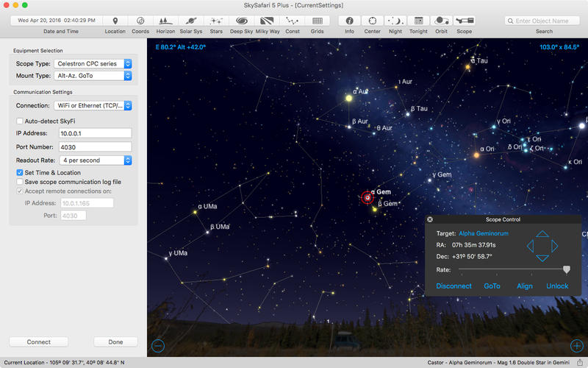Screen dimensions: 588x368
Task: Open the Scope toolbar icon
Action: click(x=465, y=21)
